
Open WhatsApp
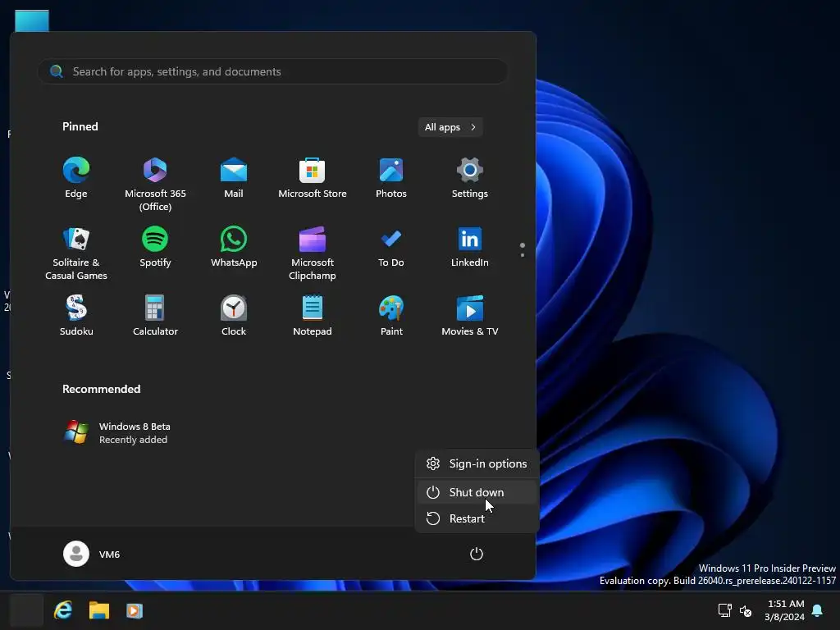(234, 248)
